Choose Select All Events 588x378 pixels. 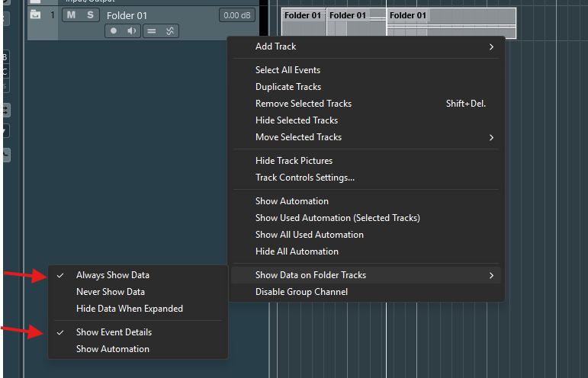tap(366, 70)
